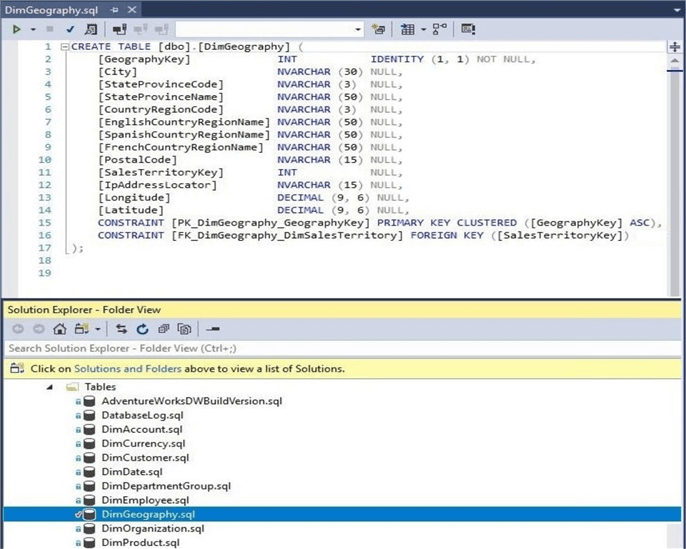Select the DimGeography.sql editor tab
This screenshot has height=549, width=686.
(52, 8)
